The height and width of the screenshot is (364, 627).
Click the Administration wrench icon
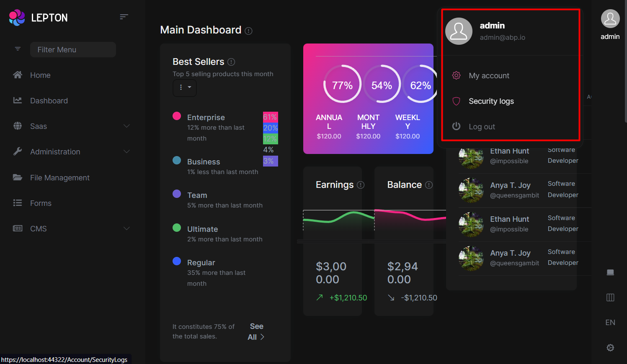click(x=18, y=151)
